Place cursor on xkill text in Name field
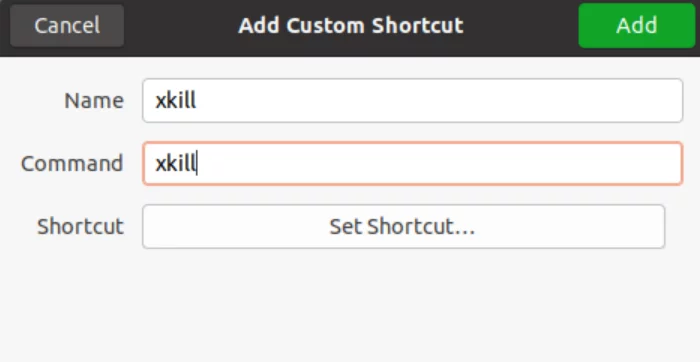The height and width of the screenshot is (362, 700). click(x=175, y=100)
